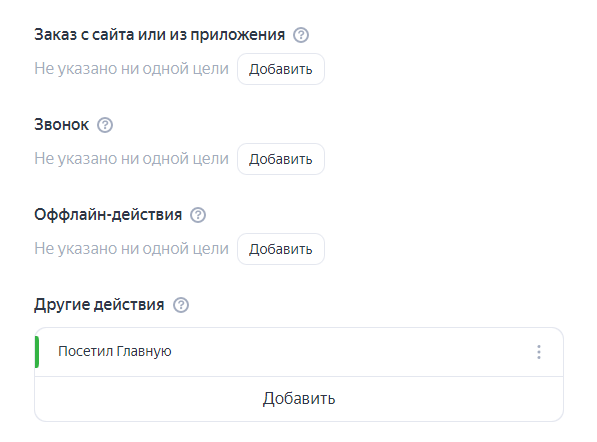
Task: Open help icon next to 'Оффлайн-действия'
Action: pyautogui.click(x=198, y=215)
